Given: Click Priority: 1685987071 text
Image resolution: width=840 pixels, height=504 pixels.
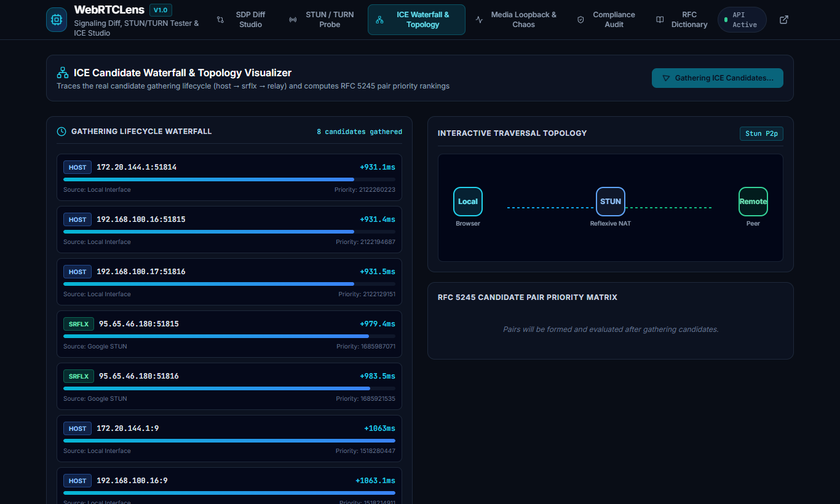Looking at the screenshot, I should click(366, 347).
